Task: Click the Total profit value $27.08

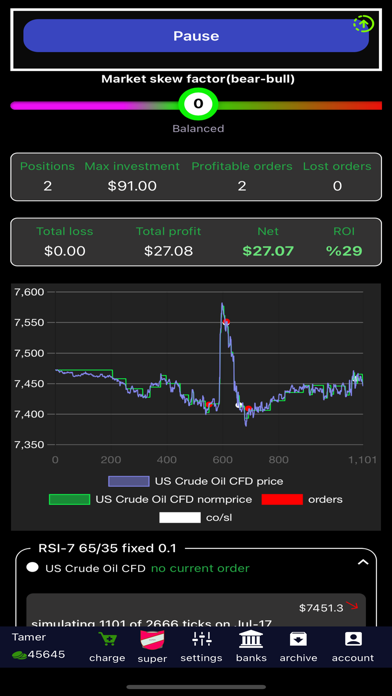Action: (168, 251)
